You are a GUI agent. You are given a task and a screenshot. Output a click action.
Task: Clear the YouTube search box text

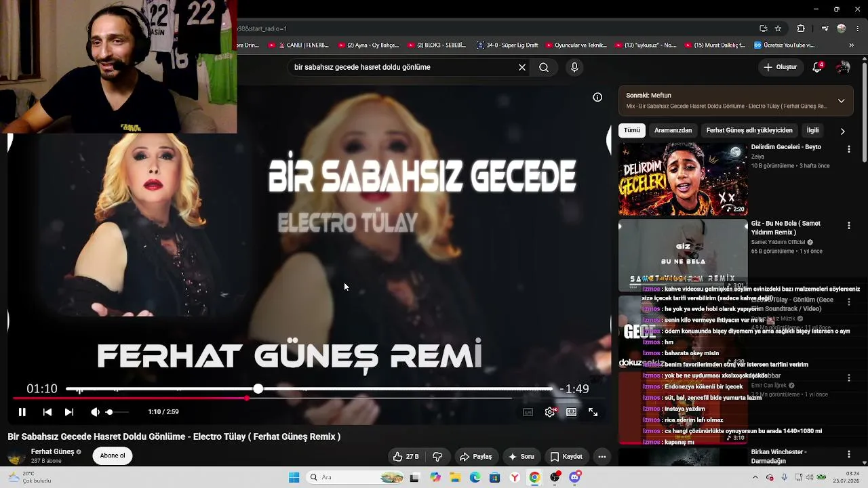click(522, 67)
